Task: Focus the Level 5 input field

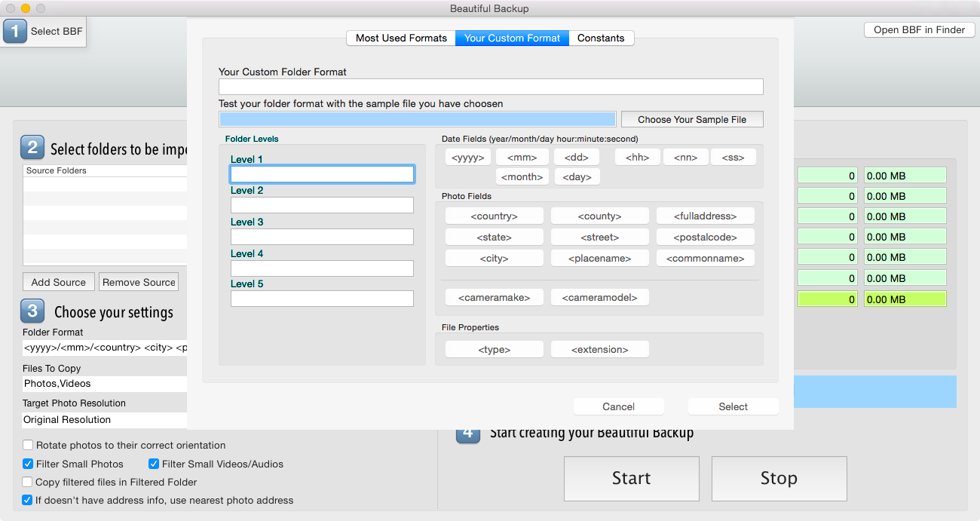Action: 322,299
